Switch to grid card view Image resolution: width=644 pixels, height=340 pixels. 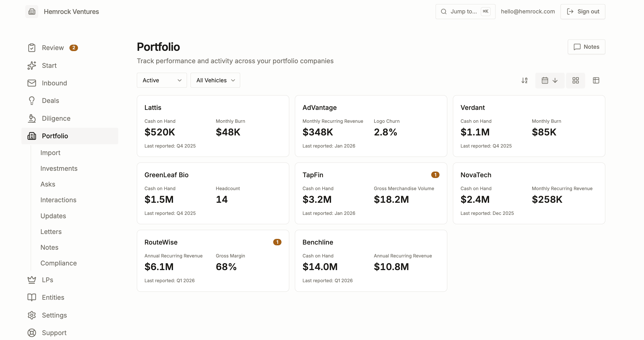(576, 80)
